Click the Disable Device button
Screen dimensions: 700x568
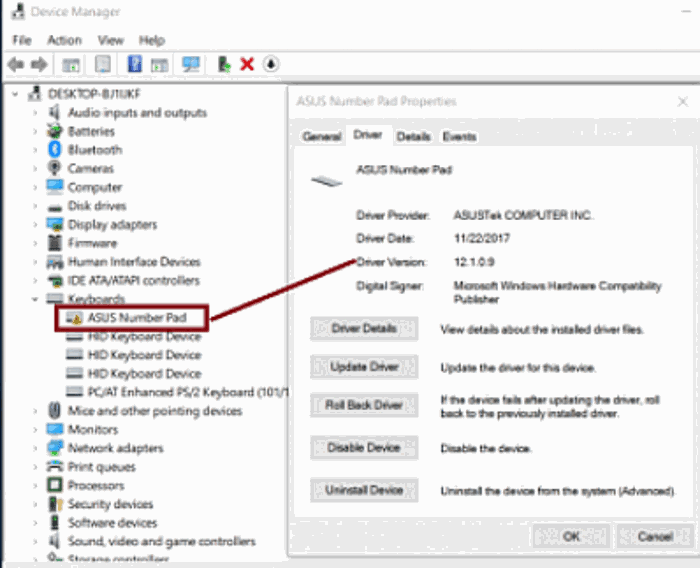[364, 447]
